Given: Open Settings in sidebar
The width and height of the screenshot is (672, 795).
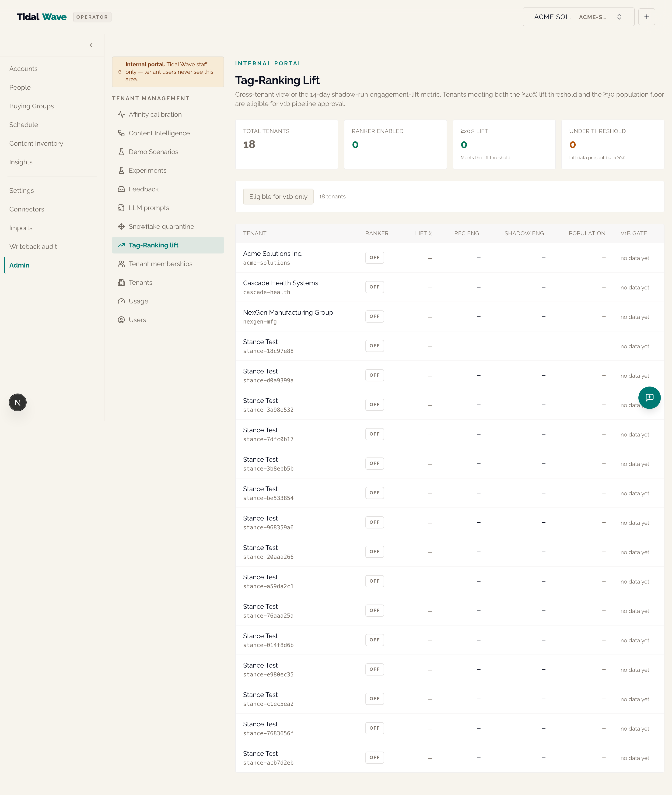Looking at the screenshot, I should point(21,190).
